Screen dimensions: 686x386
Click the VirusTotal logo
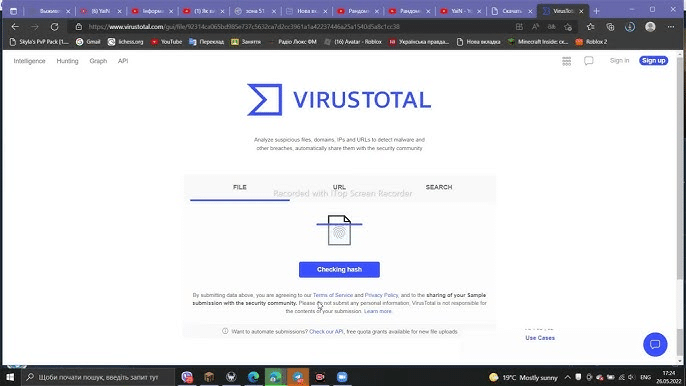(339, 100)
